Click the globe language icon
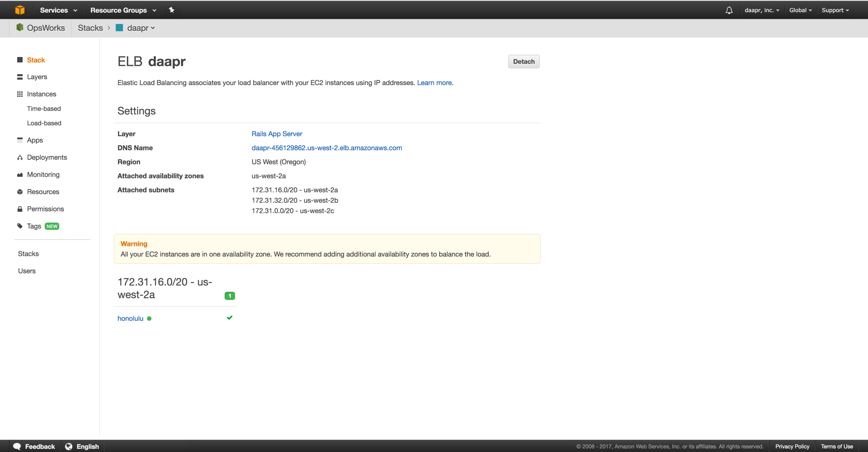Viewport: 868px width, 452px height. click(69, 446)
